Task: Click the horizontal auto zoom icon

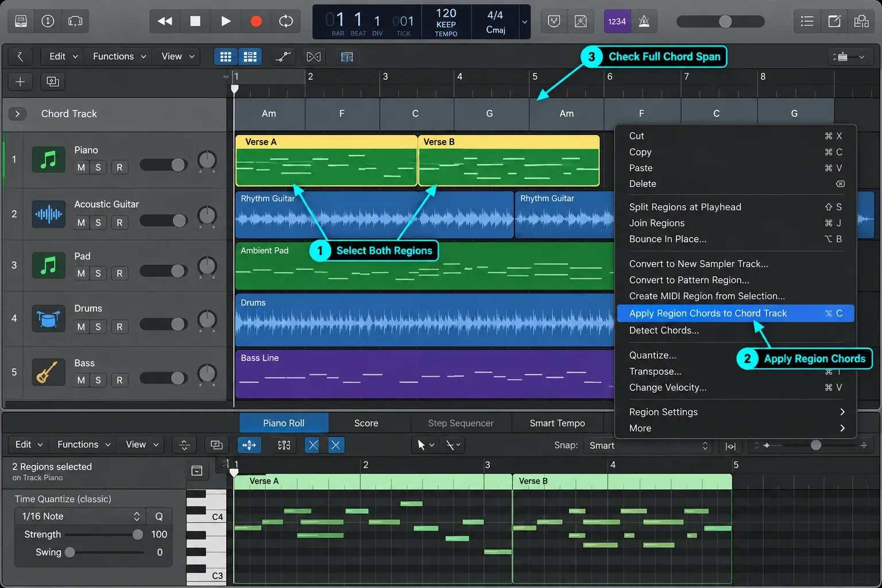Action: pos(730,446)
